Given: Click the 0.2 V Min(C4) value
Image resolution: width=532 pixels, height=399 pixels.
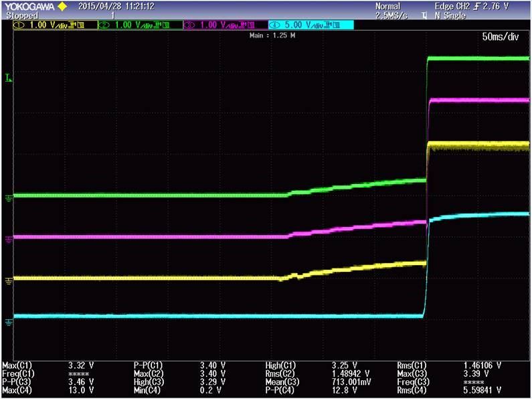Looking at the screenshot, I should tap(210, 390).
